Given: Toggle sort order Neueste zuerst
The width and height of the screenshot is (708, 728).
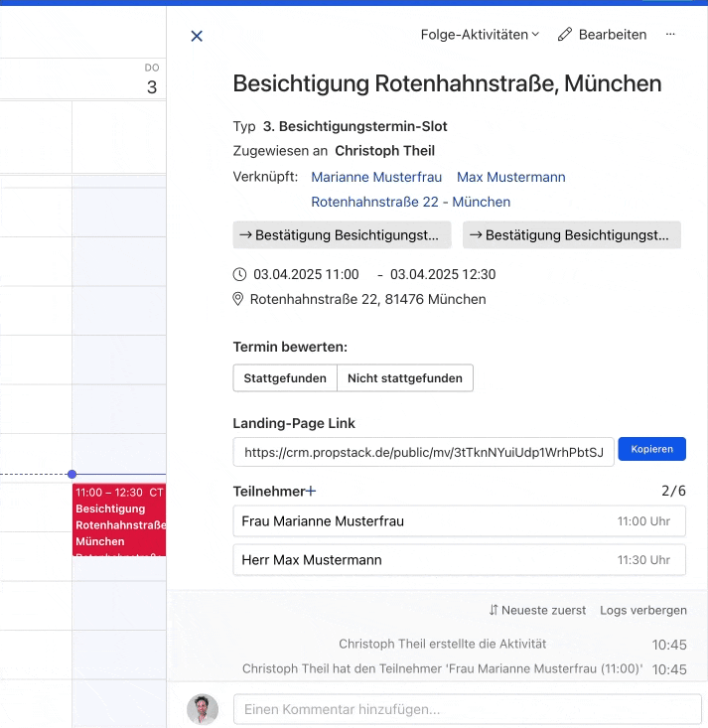Looking at the screenshot, I should click(x=537, y=610).
